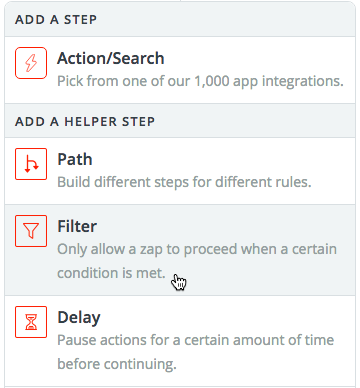The height and width of the screenshot is (388, 360).
Task: Click empty area right of Action/Search title
Action: pos(258,58)
